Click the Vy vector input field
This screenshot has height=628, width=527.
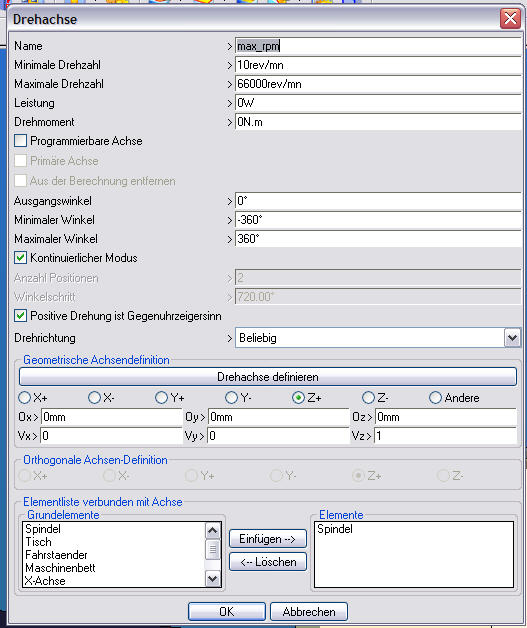(278, 436)
